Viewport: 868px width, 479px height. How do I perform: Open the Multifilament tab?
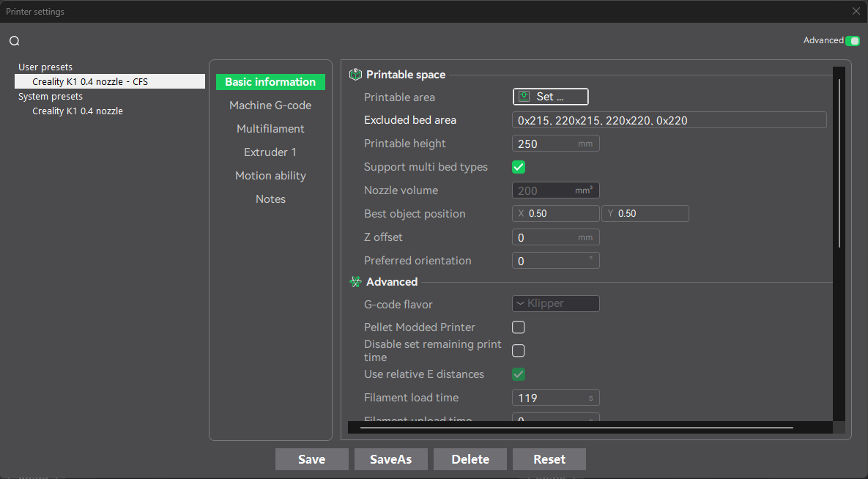(x=270, y=129)
